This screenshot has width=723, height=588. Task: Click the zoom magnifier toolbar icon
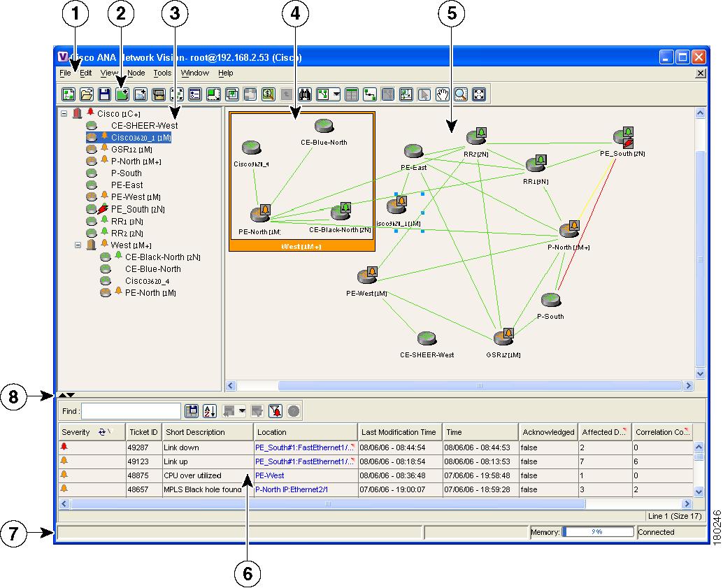coord(461,94)
